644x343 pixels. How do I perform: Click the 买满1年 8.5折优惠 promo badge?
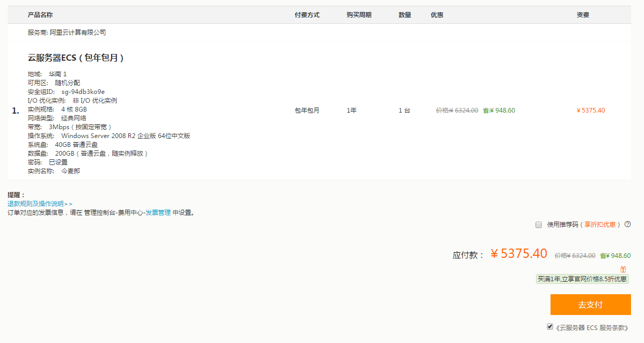(x=582, y=279)
